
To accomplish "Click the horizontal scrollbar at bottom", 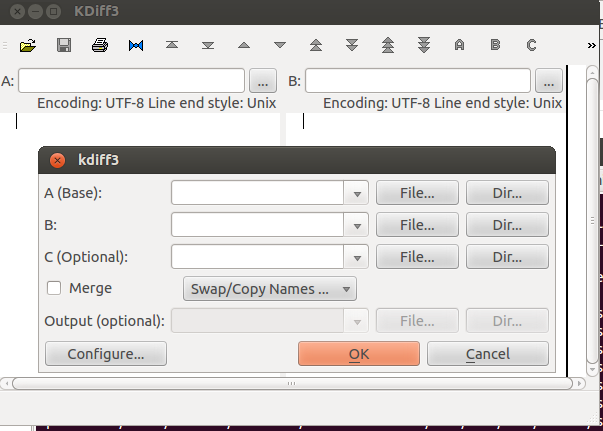I will 290,383.
